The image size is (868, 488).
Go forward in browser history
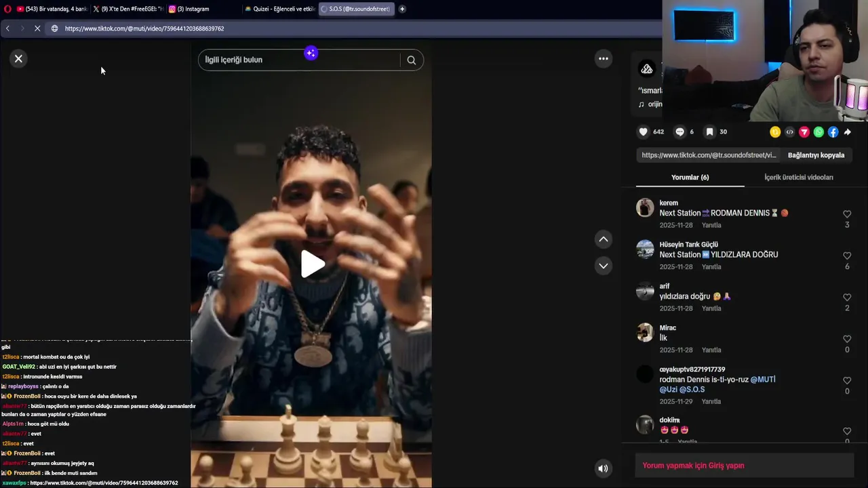tap(22, 28)
